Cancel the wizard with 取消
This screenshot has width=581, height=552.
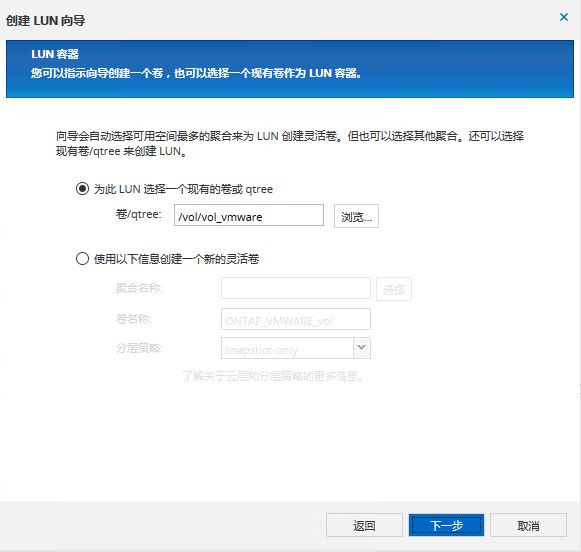click(528, 525)
